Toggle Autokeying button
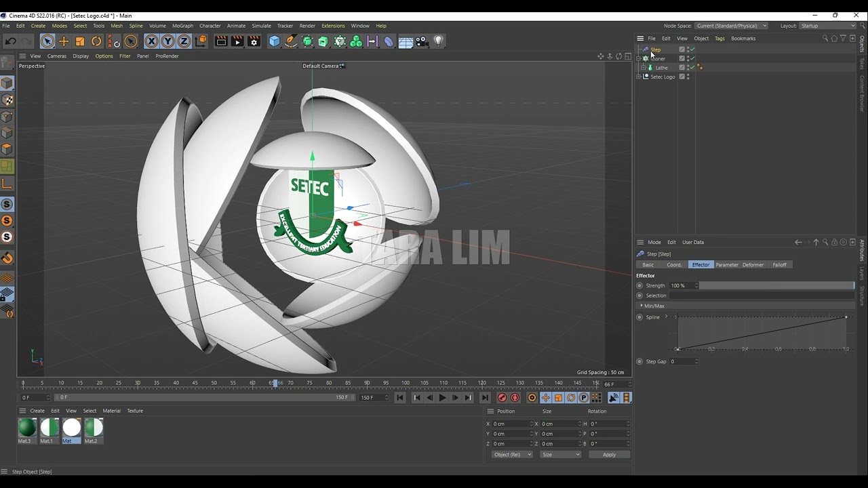Viewport: 868px width, 488px height. (515, 398)
